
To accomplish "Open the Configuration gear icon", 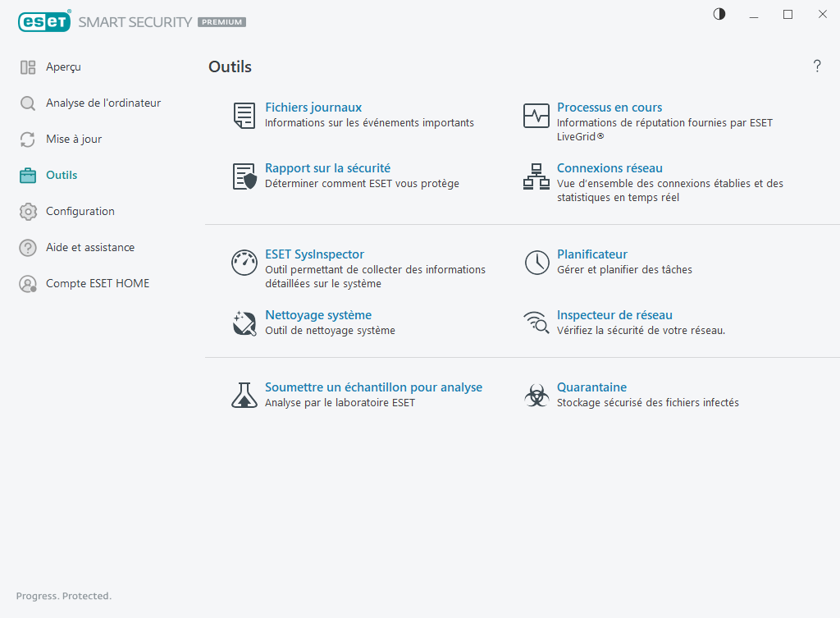I will [27, 211].
